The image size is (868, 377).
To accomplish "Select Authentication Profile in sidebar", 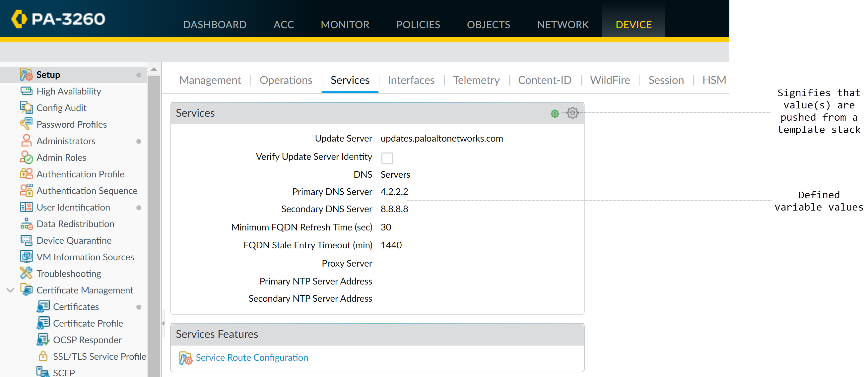I will pyautogui.click(x=80, y=174).
